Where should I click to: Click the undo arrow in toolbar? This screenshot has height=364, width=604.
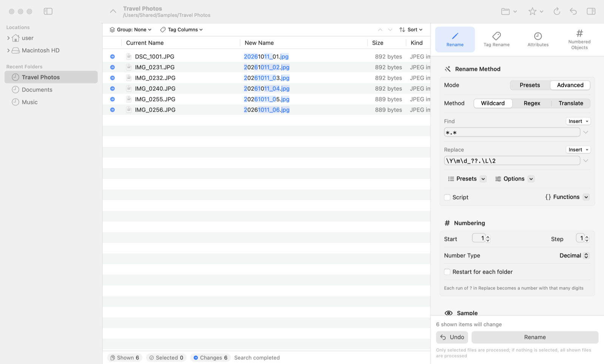[x=573, y=11]
